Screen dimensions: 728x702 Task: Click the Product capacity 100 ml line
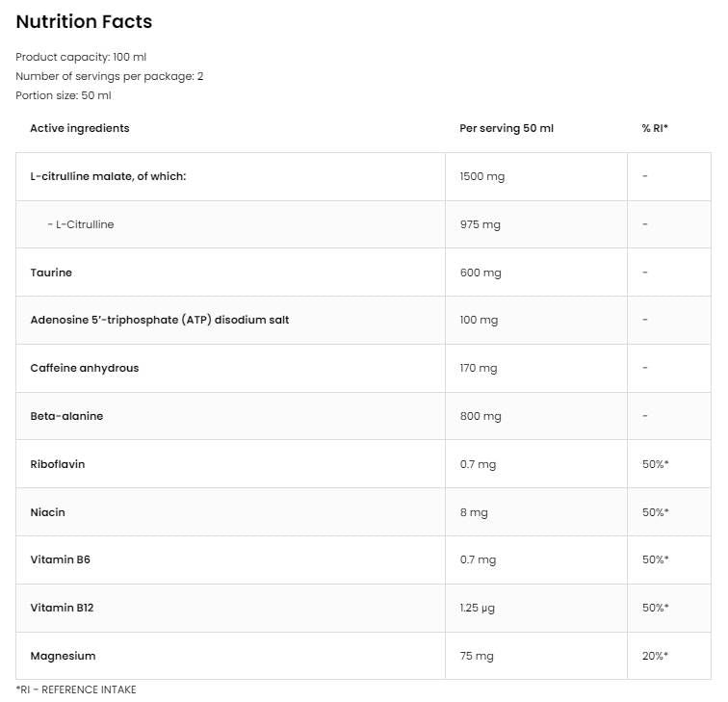point(81,57)
